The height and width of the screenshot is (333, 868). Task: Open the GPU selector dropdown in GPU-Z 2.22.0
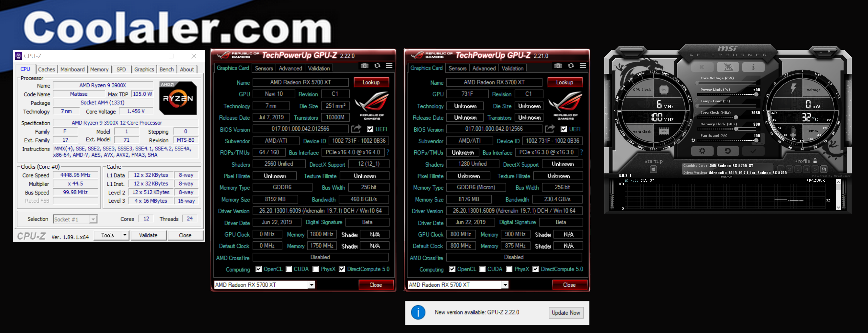312,285
